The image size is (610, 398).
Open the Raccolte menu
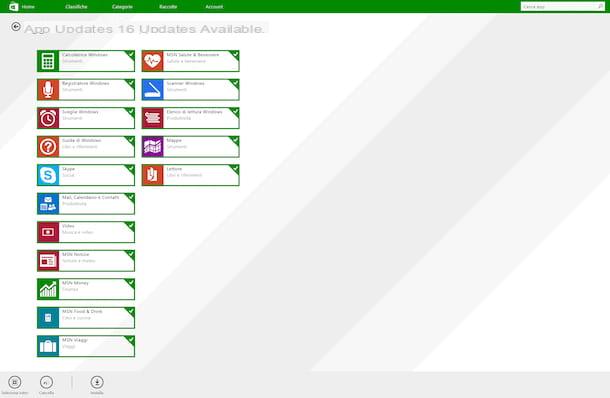pos(168,7)
